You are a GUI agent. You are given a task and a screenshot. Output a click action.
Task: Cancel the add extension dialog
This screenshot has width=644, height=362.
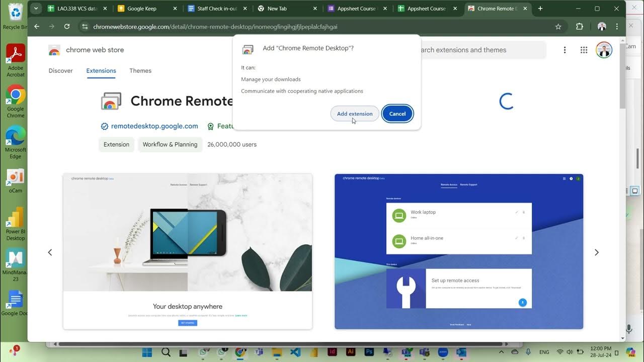pos(397,114)
